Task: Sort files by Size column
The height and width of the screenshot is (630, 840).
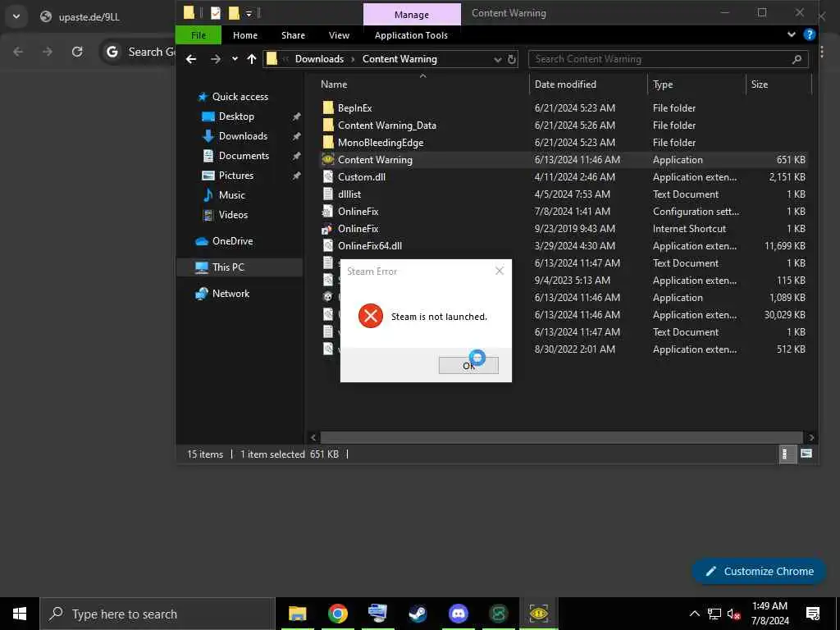Action: click(x=759, y=84)
